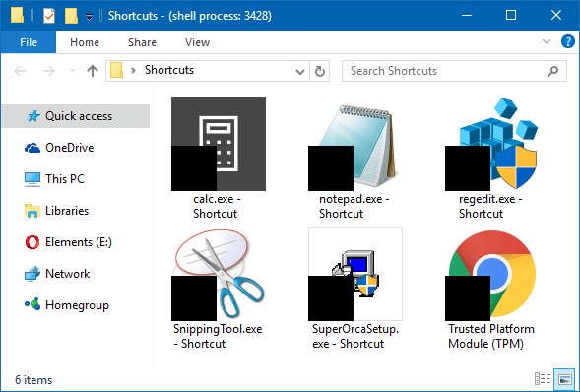Open the recent locations dropdown arrow

click(72, 71)
